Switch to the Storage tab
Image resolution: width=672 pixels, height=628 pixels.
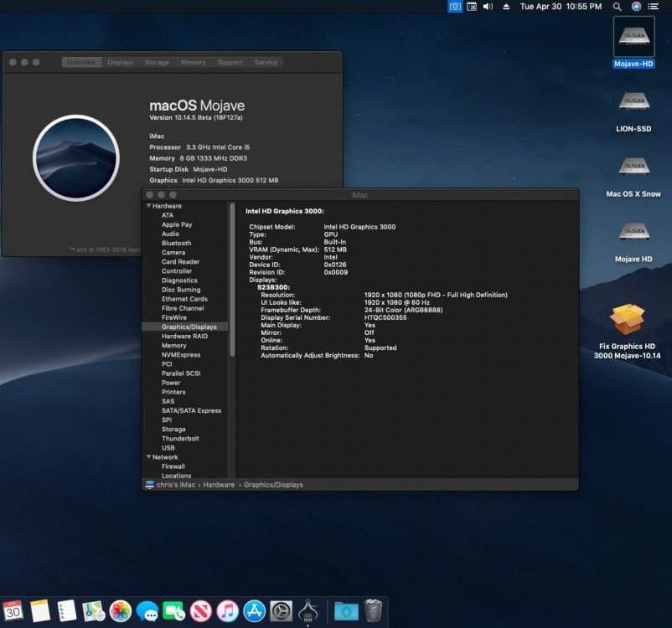tap(157, 62)
